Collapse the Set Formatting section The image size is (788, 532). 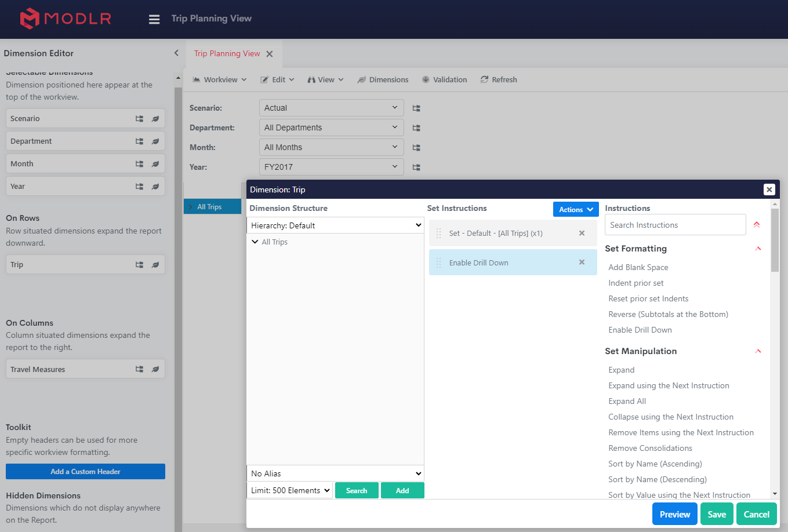(758, 249)
